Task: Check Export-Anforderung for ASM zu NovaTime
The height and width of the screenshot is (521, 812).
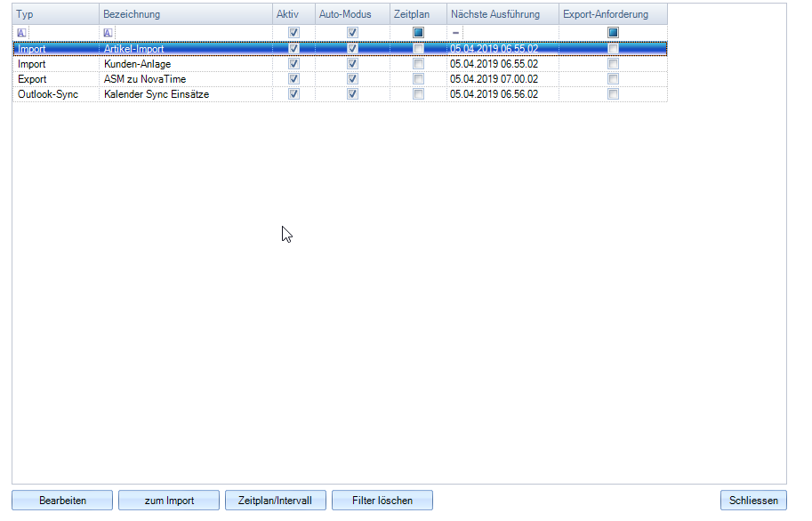Action: 613,79
